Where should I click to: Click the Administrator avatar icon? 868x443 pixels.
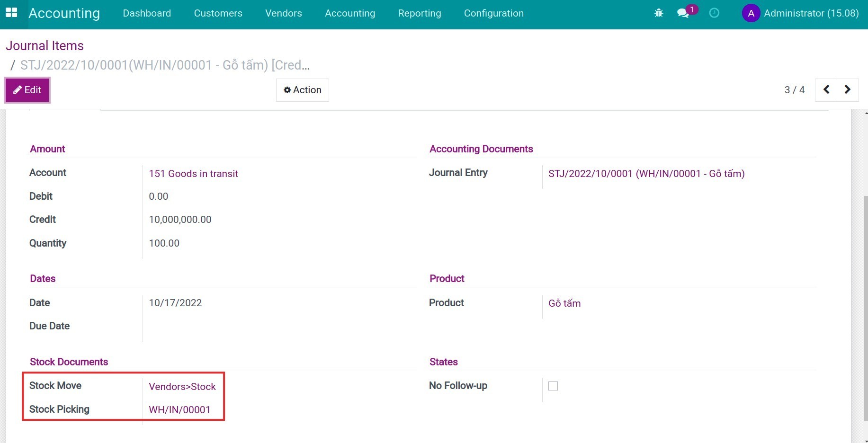751,13
